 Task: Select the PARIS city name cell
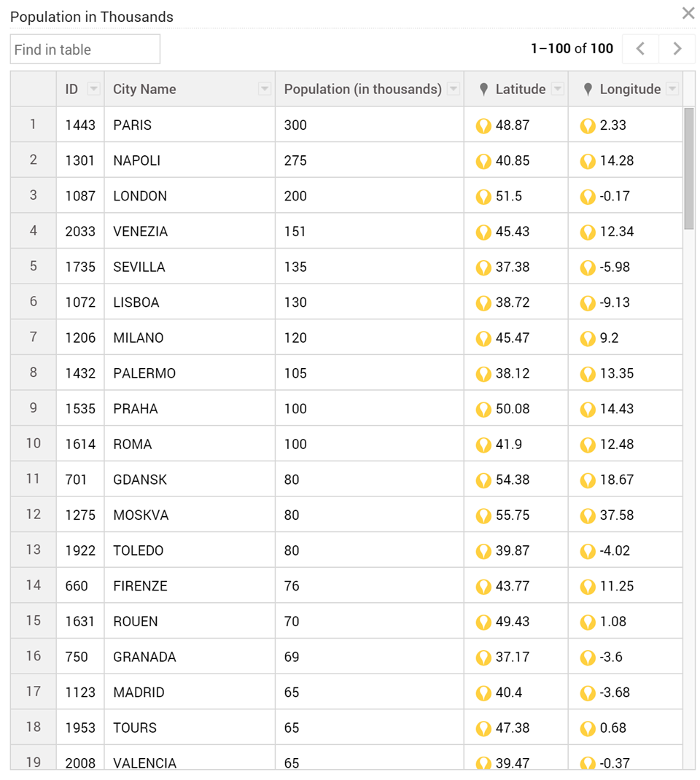190,125
